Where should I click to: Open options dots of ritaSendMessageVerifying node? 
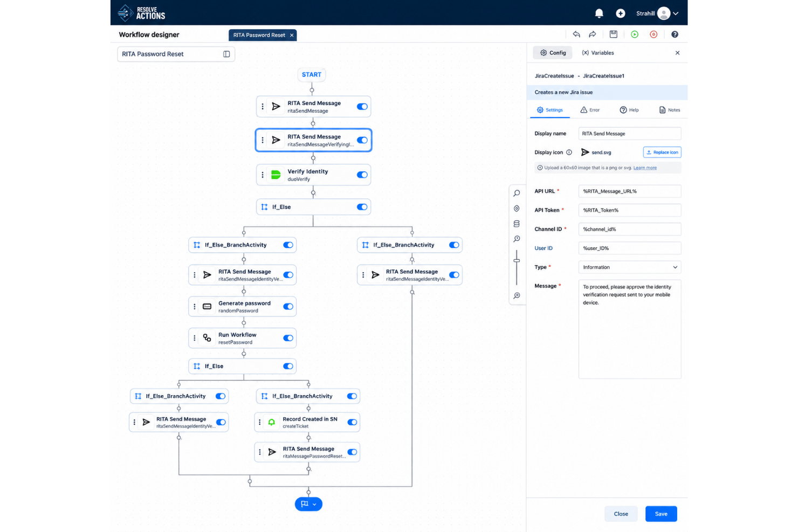[263, 140]
